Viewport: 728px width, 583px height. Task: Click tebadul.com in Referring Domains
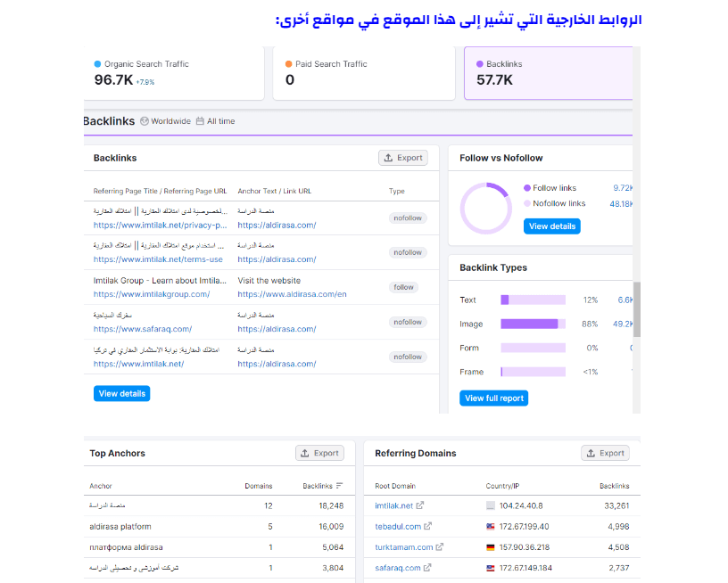click(x=398, y=527)
